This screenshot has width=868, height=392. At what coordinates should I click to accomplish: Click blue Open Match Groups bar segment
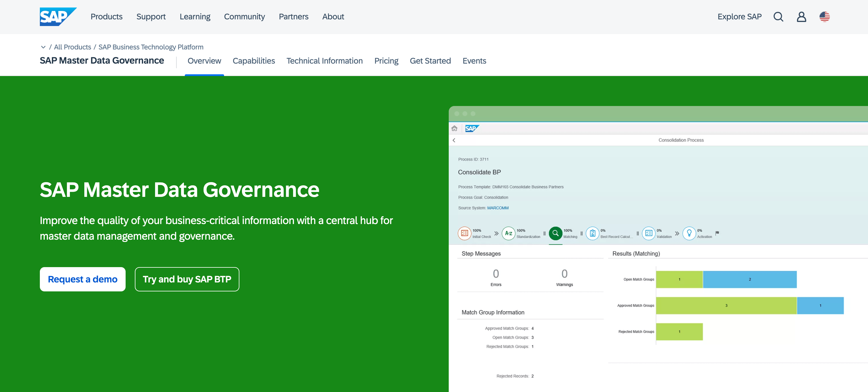click(750, 279)
